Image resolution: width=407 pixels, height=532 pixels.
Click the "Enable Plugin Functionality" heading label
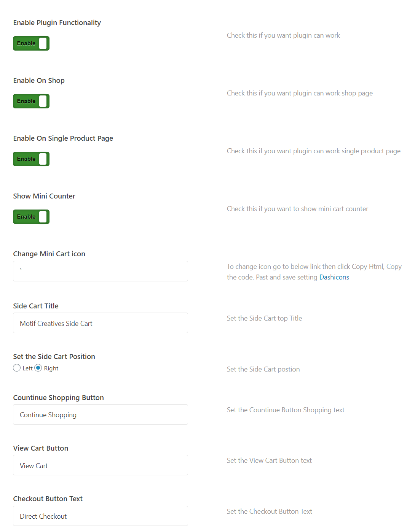coord(57,23)
